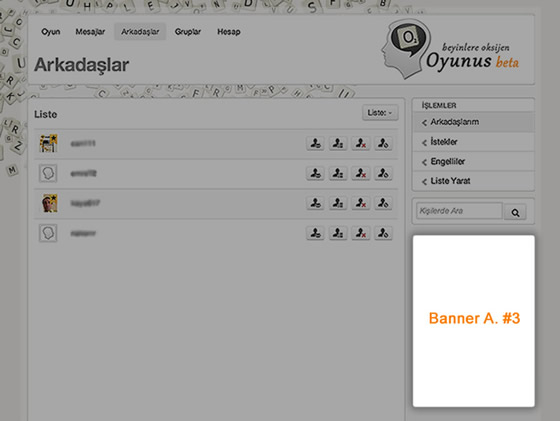Open Arkadaşlarım in the İşlemler panel
The image size is (560, 421).
(473, 122)
